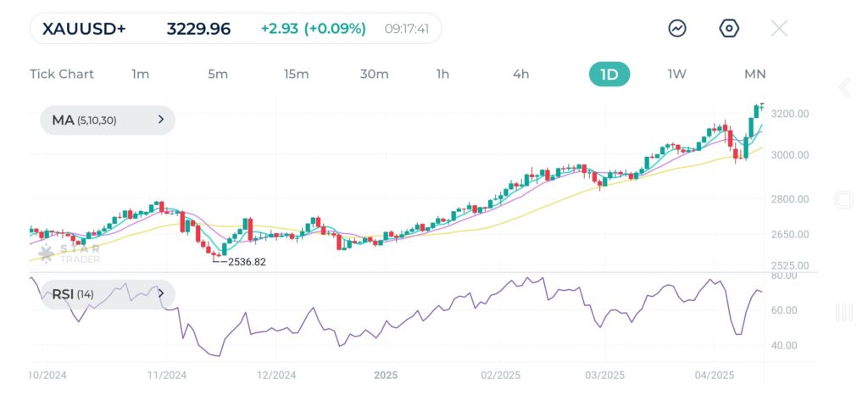Viewport: 868px width, 401px height.
Task: Tap the back chevron on right edge
Action: click(x=843, y=88)
